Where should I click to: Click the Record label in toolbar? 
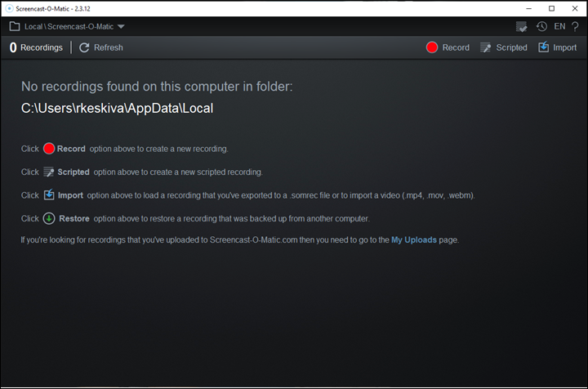[456, 47]
